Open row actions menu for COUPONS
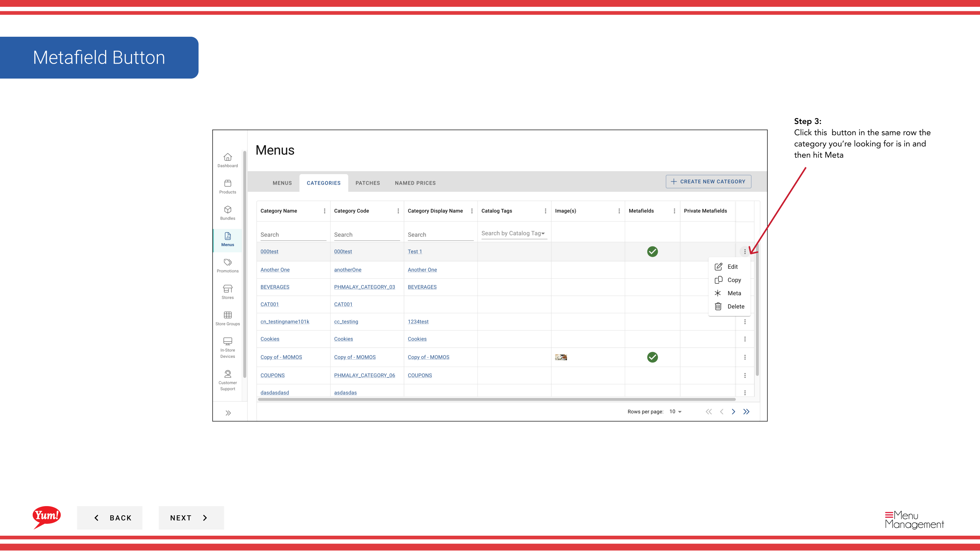Screen dimensions: 980x551 coord(745,375)
